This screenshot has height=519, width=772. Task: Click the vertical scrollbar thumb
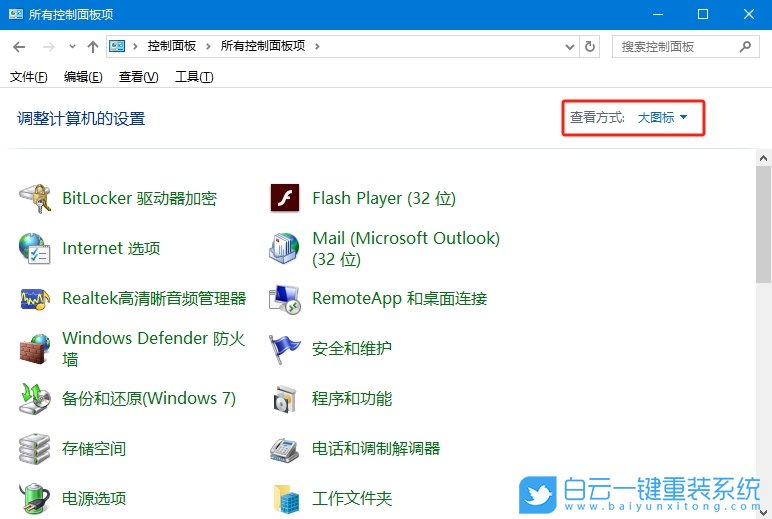click(x=764, y=224)
